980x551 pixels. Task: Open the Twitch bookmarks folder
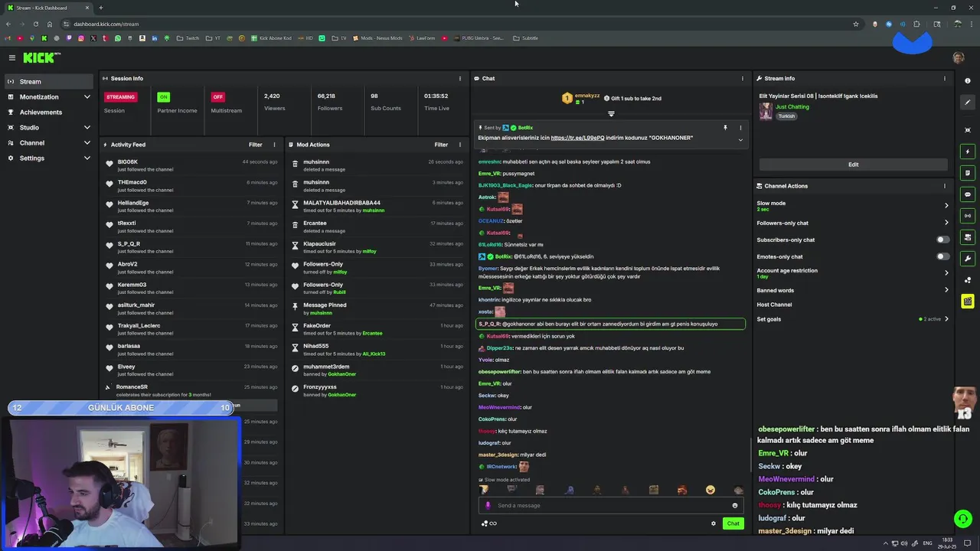[x=188, y=38]
